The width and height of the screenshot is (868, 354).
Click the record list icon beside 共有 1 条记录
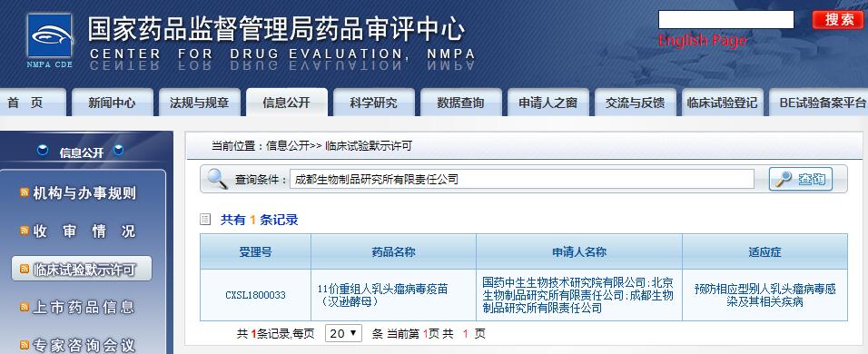(205, 220)
